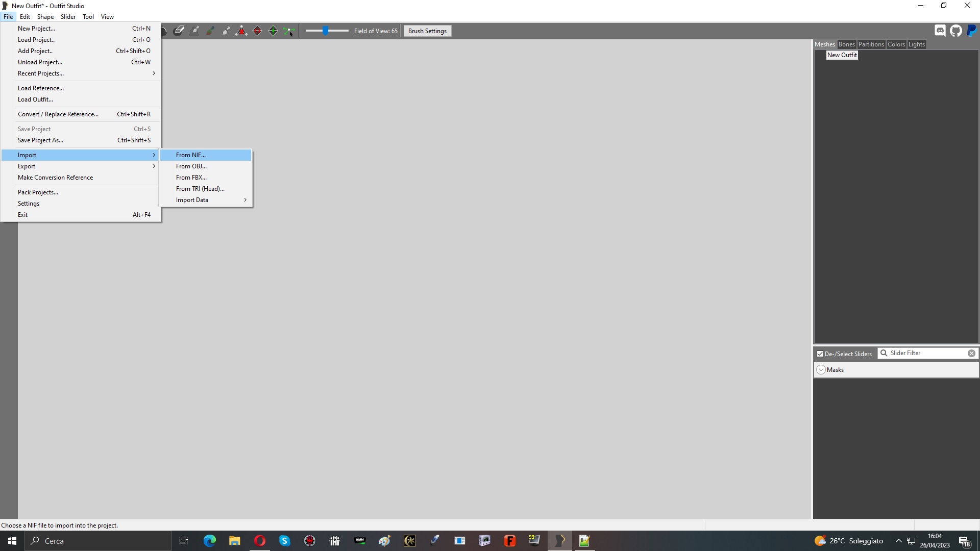Screen dimensions: 980x551
Task: Open File Explorer from the taskbar
Action: coord(234,541)
